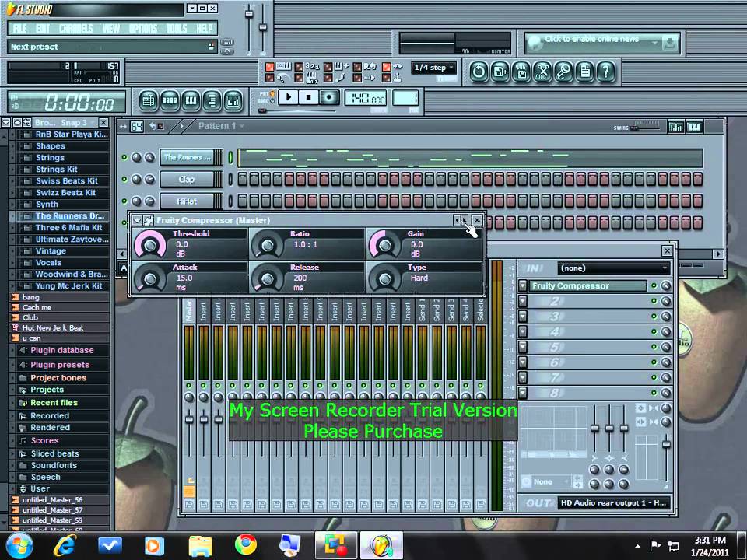Select empty effect slot 4 in mixer
This screenshot has width=747, height=560.
pos(588,331)
